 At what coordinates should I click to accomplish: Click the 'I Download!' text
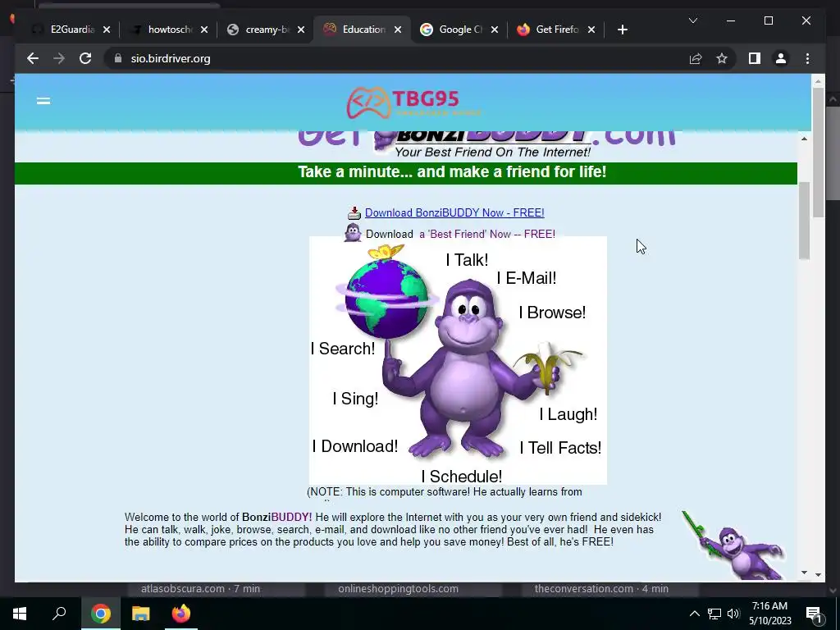(354, 446)
